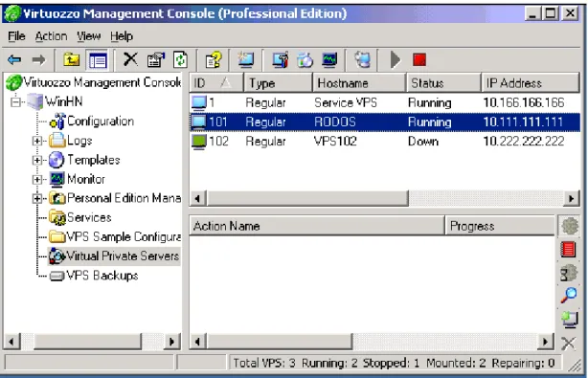Click the VPS monitor graph toolbar icon
Screen dimensions: 588x378
329,59
